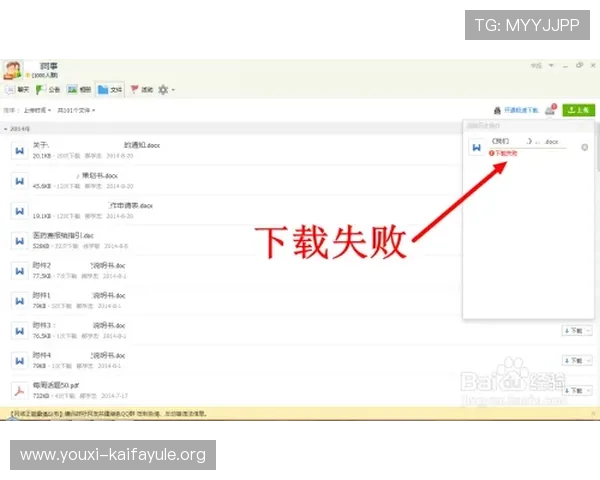Image resolution: width=600 pixels, height=480 pixels.
Task: Open the transfer list icon with red badge
Action: click(x=551, y=110)
